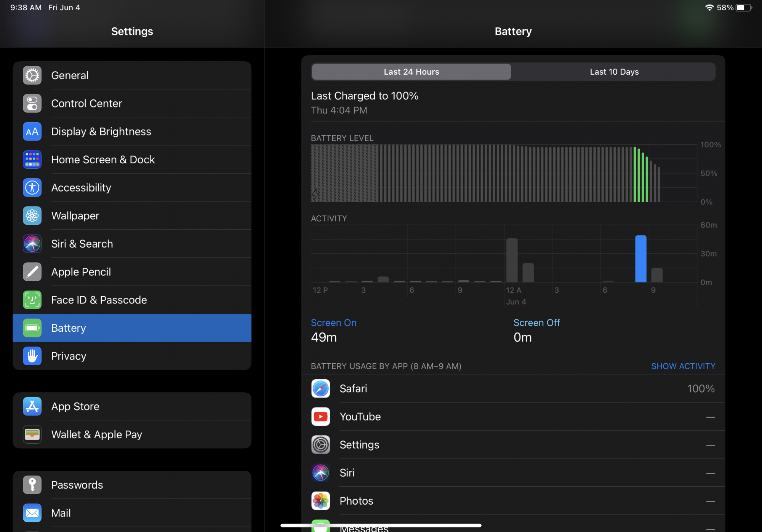Screen dimensions: 762x532
Task: Open the App Store icon
Action: pyautogui.click(x=32, y=407)
